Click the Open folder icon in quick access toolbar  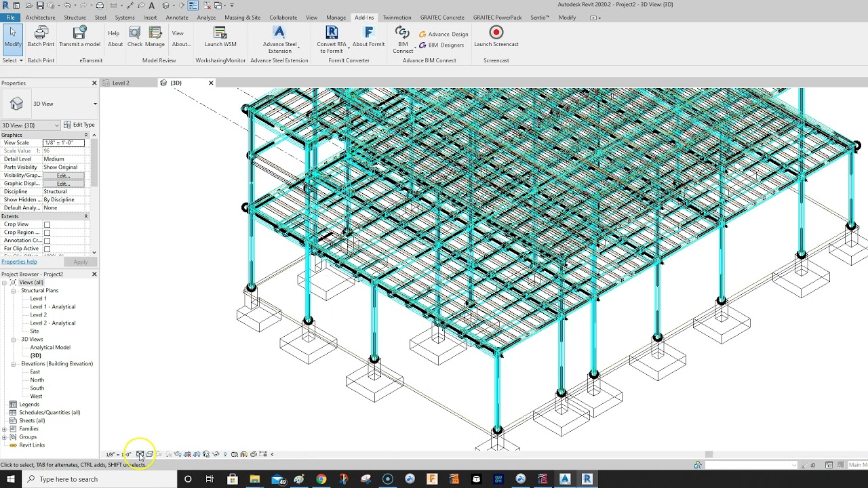(x=29, y=5)
